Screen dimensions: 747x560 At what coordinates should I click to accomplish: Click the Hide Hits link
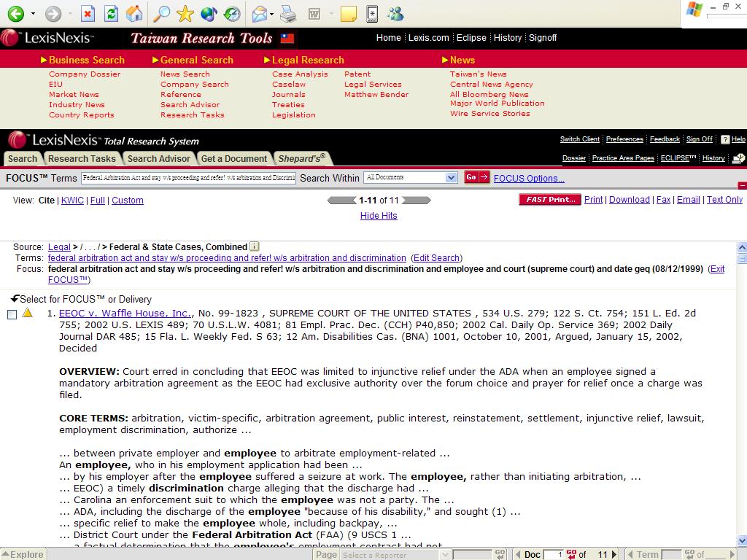click(379, 216)
